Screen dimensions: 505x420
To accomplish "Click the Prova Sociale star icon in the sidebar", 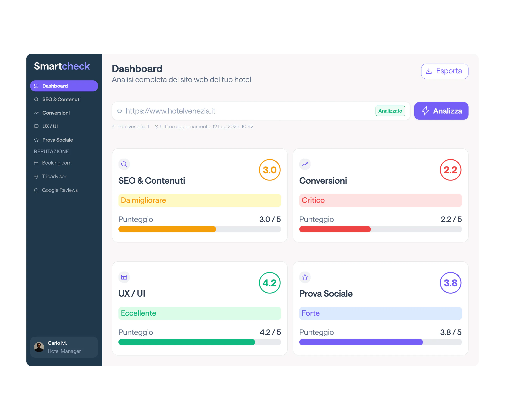I will [36, 140].
